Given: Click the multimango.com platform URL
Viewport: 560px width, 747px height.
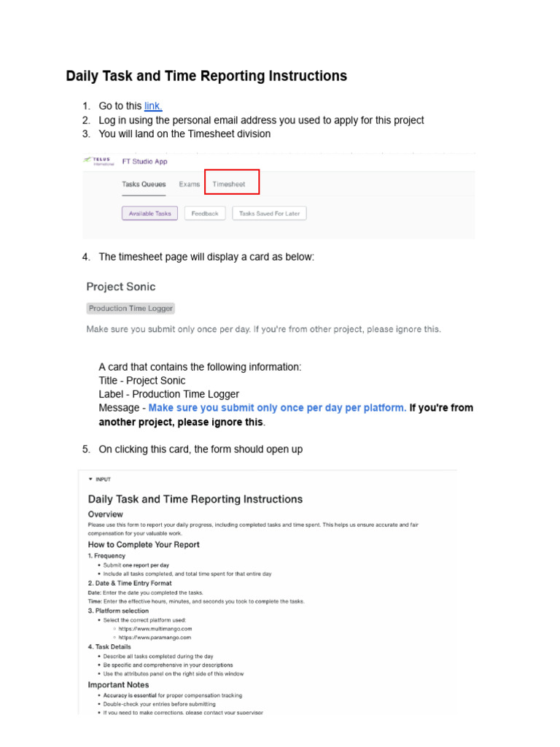Looking at the screenshot, I should pyautogui.click(x=155, y=628).
